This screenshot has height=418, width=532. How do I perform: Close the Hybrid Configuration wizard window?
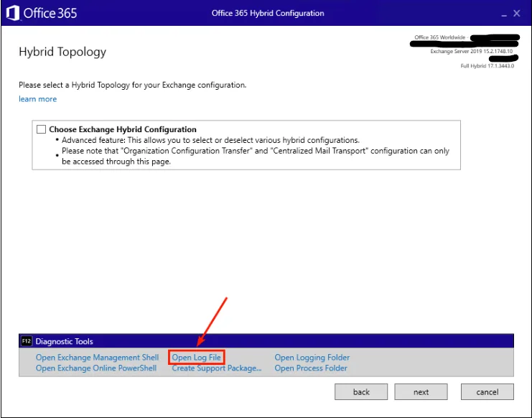tap(516, 13)
